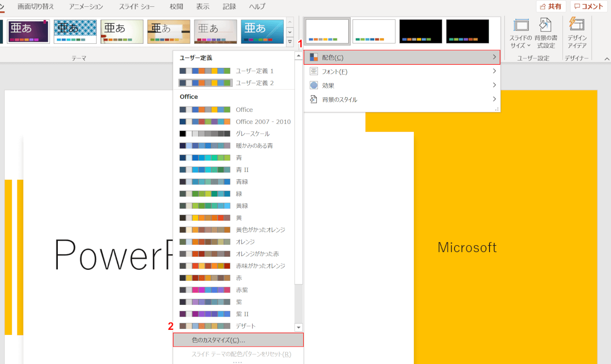
Task: Open the コメント comments button
Action: pos(589,6)
